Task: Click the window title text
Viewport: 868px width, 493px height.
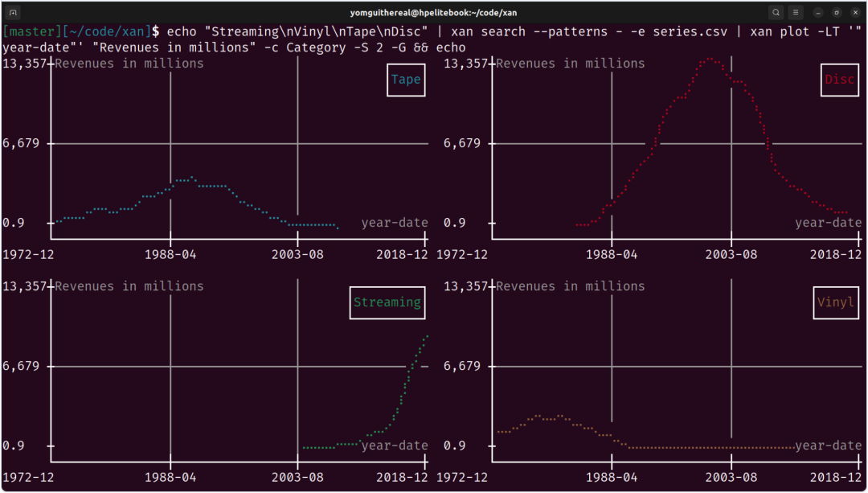Action: (433, 13)
